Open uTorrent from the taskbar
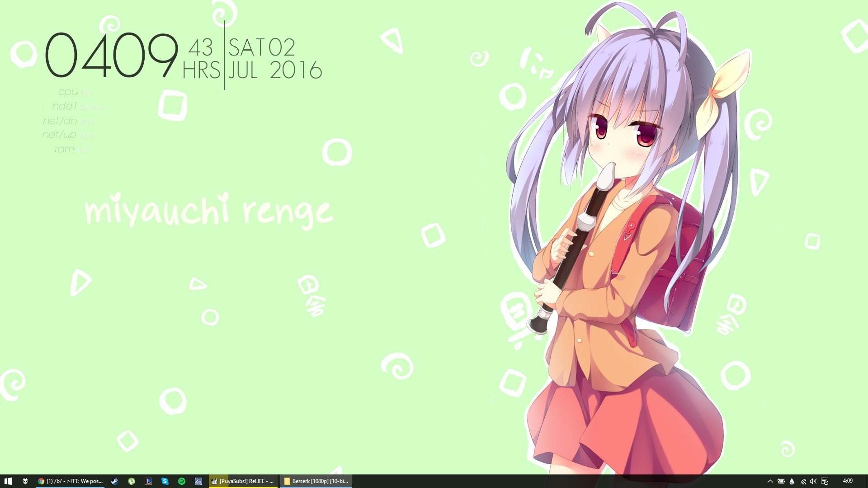This screenshot has width=868, height=488. 132,481
